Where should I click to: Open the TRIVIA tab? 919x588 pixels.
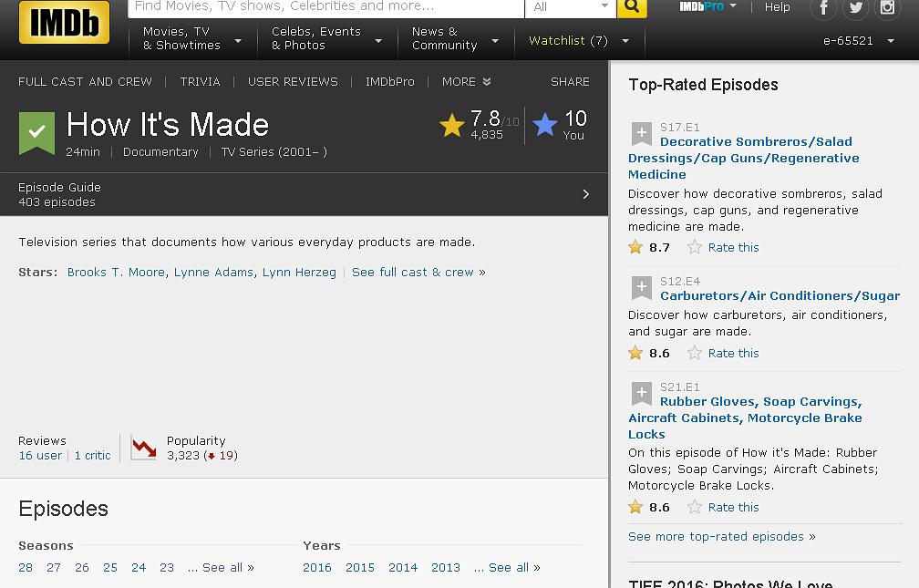[200, 81]
